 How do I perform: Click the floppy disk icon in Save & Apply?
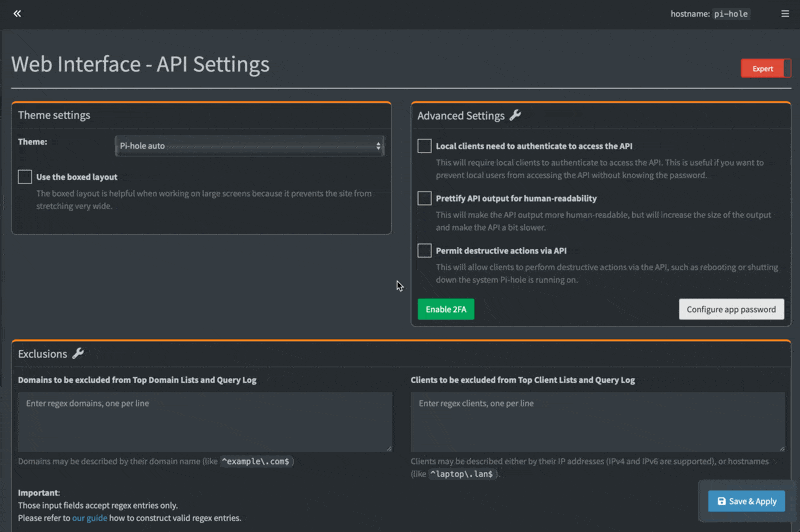point(721,501)
